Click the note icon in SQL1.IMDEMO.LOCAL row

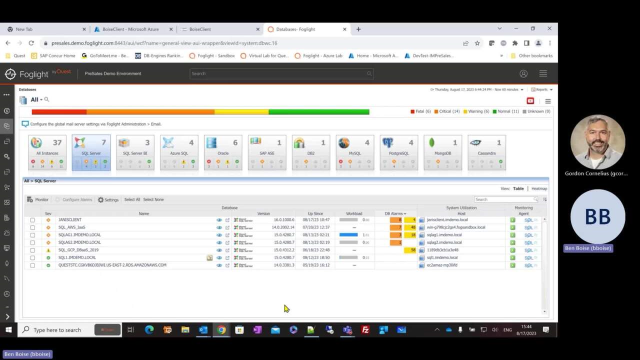click(x=209, y=258)
